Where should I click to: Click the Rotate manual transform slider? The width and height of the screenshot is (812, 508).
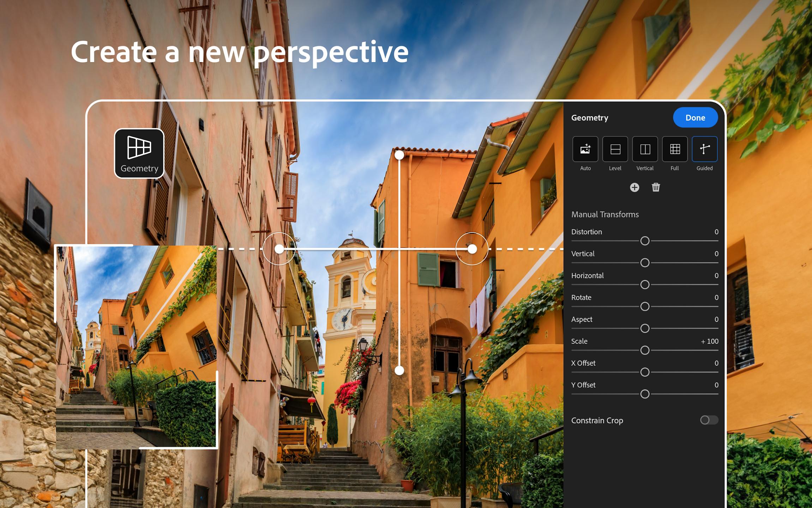tap(645, 306)
